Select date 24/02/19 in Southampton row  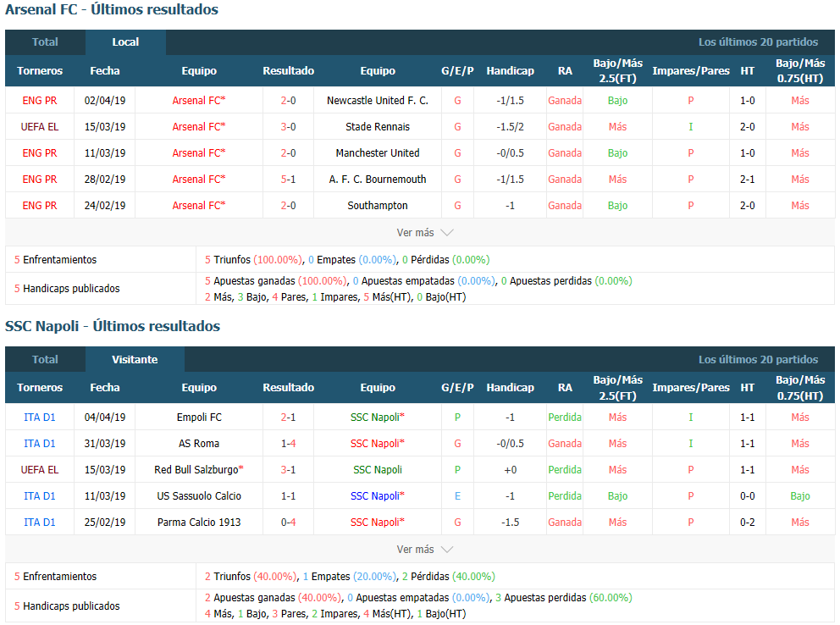[105, 206]
